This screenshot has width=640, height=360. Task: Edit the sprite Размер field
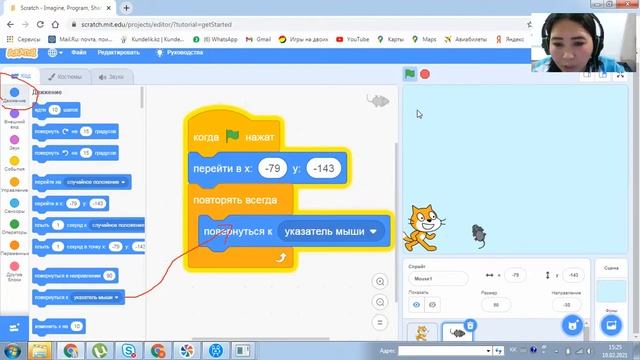point(496,304)
